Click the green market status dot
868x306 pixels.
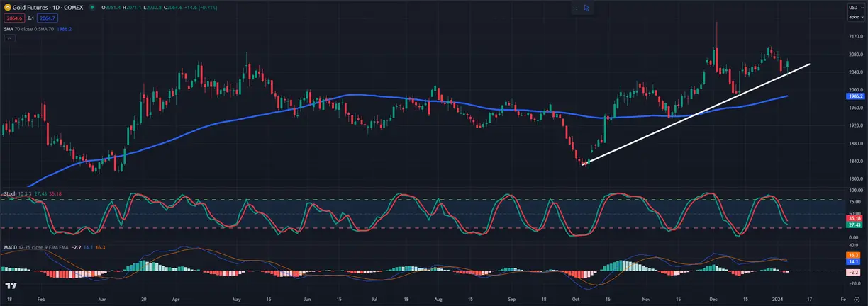click(x=92, y=7)
